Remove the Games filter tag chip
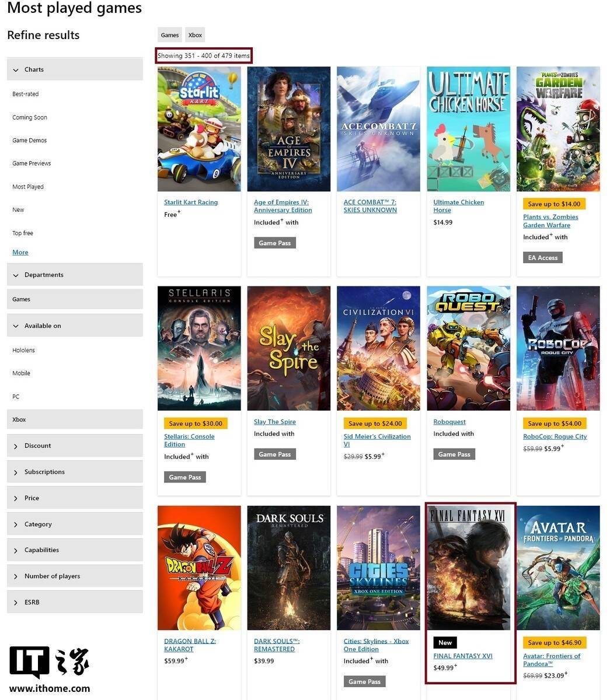The width and height of the screenshot is (610, 700). click(x=170, y=35)
